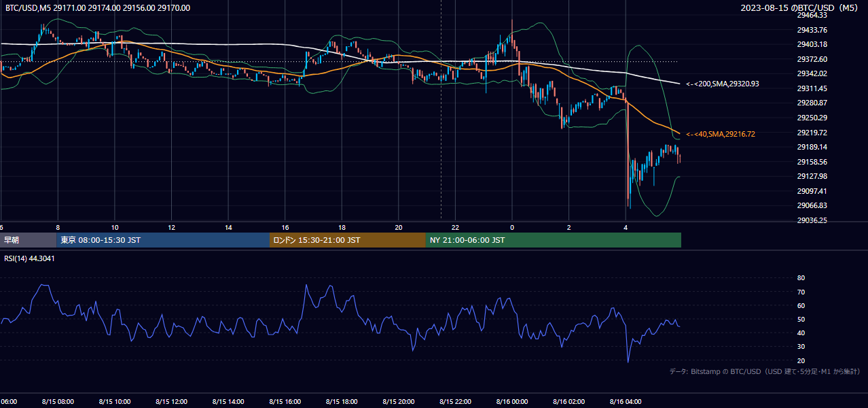Image resolution: width=868 pixels, height=408 pixels.
Task: Click RSI axis level 80
Action: click(x=801, y=278)
